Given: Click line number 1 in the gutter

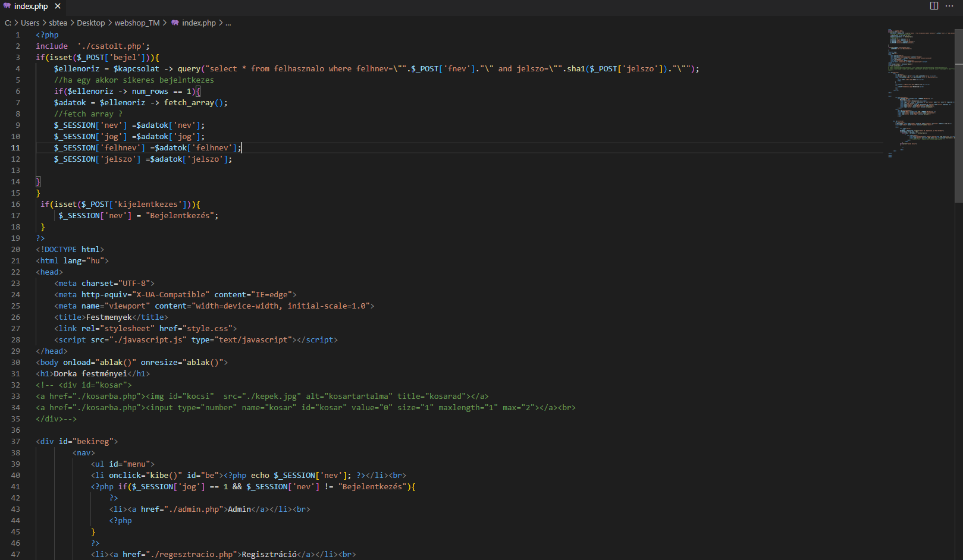Looking at the screenshot, I should pos(18,35).
